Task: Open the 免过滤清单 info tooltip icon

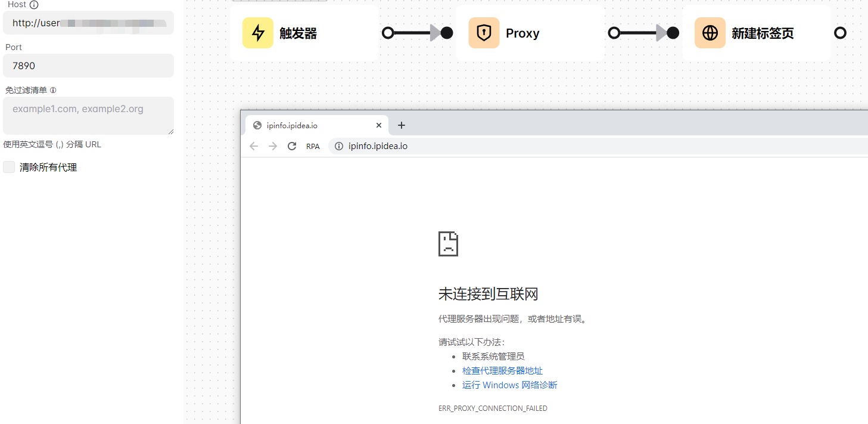Action: pos(54,89)
